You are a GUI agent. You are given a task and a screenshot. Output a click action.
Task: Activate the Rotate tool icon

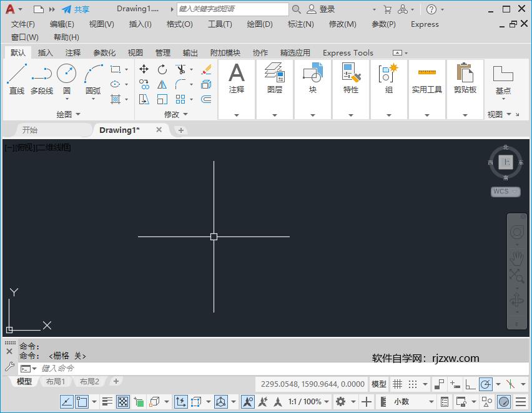(162, 69)
